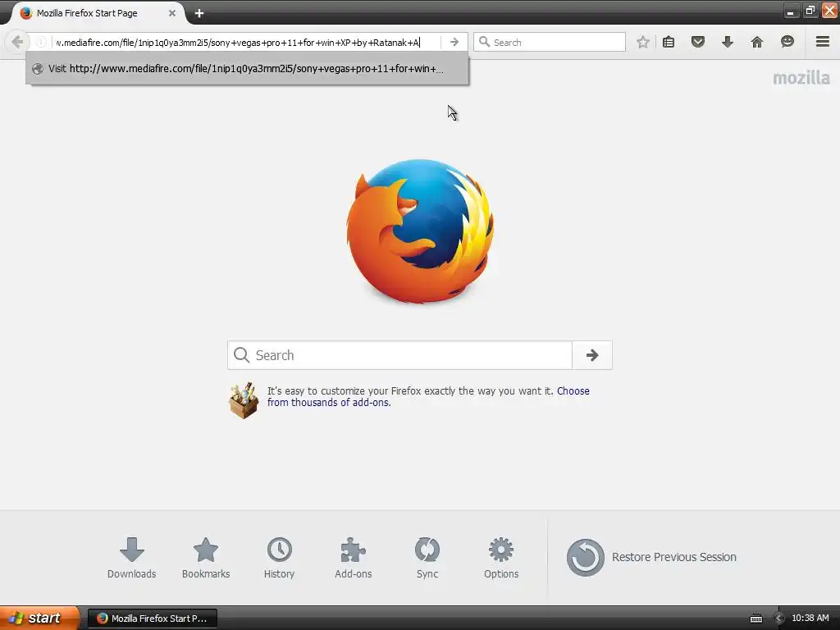Click the keyboard icon in system tray

pyautogui.click(x=756, y=619)
